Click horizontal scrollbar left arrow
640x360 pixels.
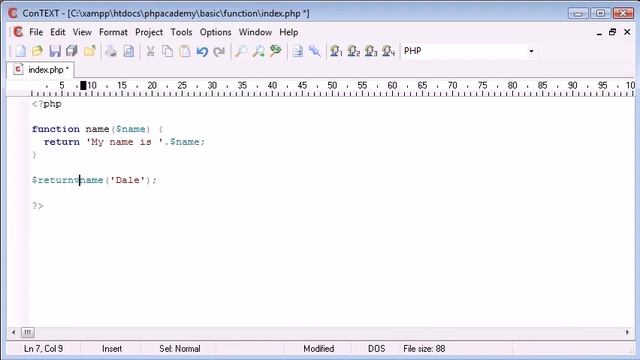pos(13,332)
